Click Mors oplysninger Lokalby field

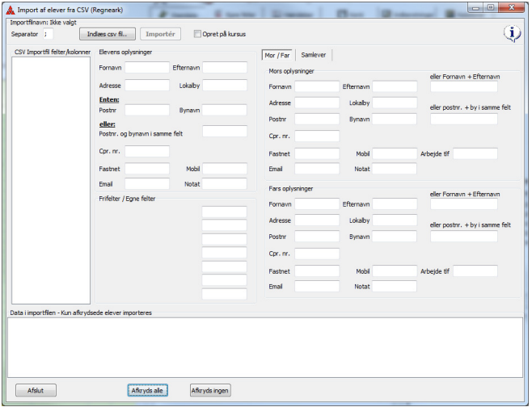coord(395,103)
